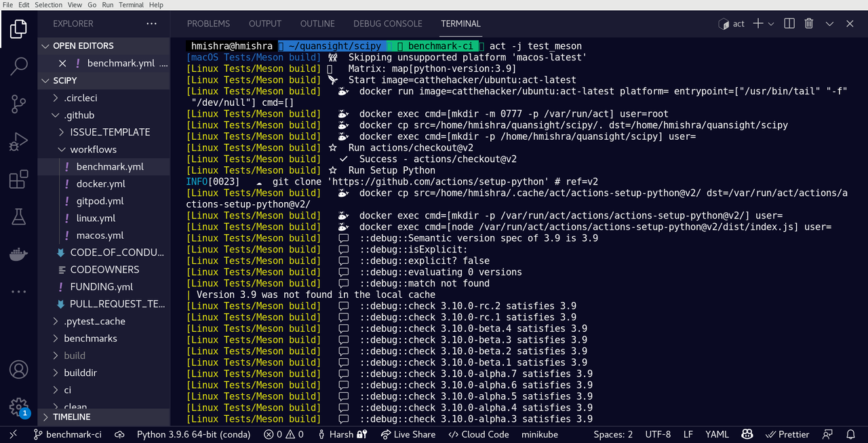Open the launch profile dropdown beside plus
This screenshot has height=443, width=868.
pos(771,24)
